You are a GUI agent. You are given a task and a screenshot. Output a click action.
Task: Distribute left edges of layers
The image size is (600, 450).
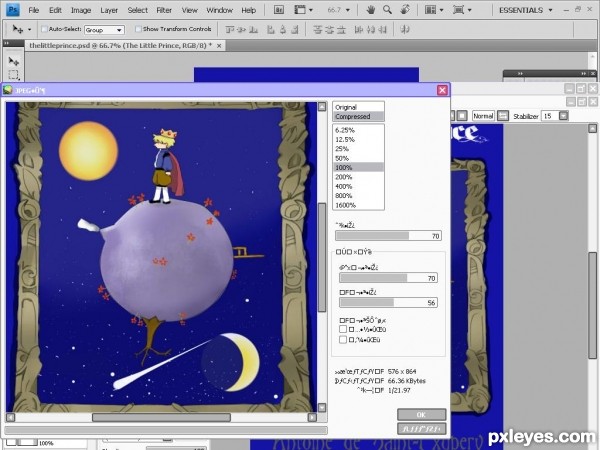(x=359, y=29)
